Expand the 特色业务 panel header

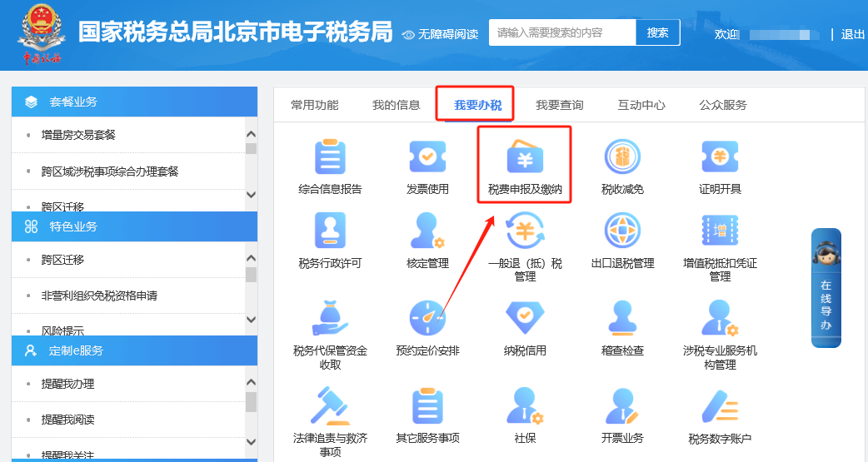click(134, 226)
